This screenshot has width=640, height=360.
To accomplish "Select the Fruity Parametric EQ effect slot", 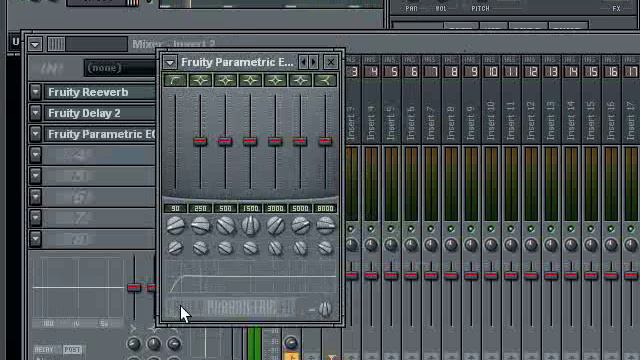I will (100, 134).
